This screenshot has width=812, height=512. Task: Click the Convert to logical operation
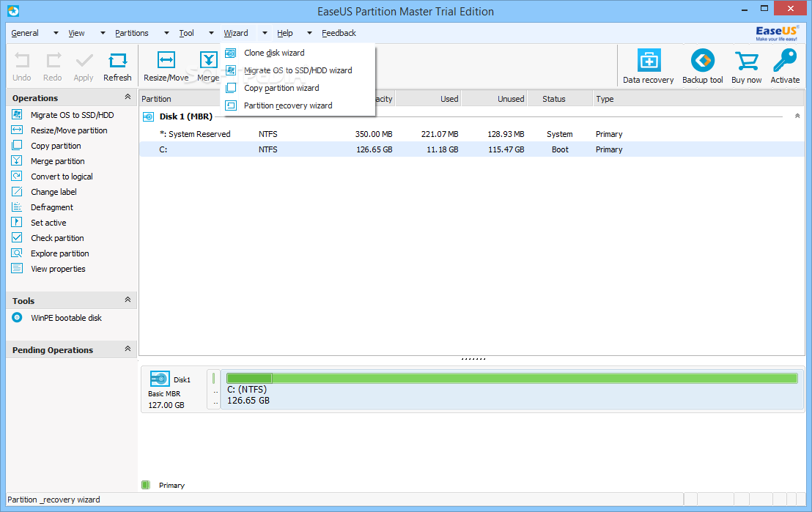[x=62, y=177]
